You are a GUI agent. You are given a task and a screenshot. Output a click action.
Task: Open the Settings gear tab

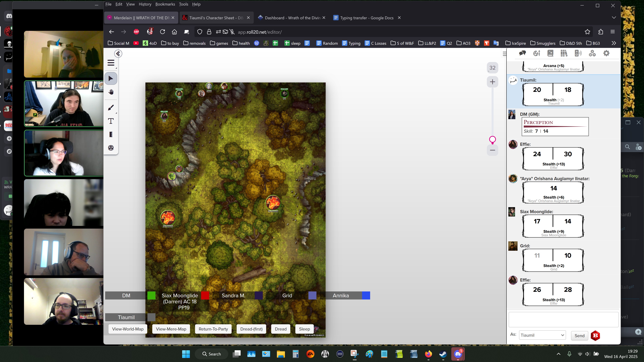click(x=606, y=53)
